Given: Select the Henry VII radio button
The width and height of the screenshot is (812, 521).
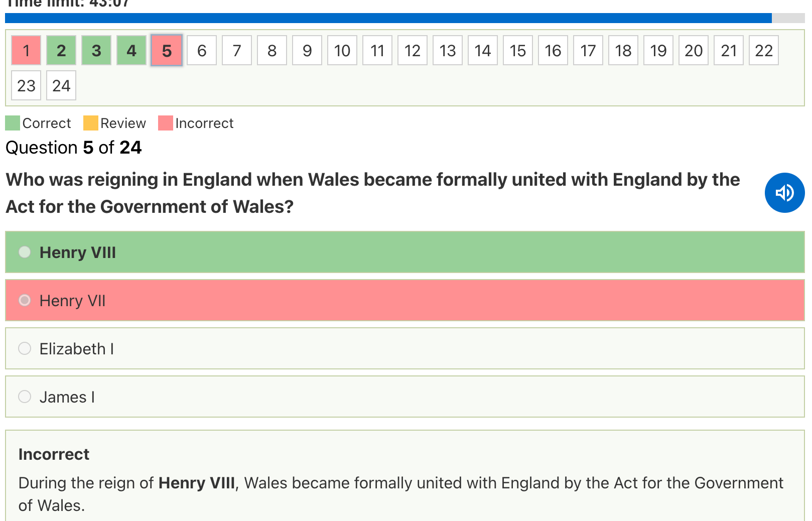Looking at the screenshot, I should 25,300.
